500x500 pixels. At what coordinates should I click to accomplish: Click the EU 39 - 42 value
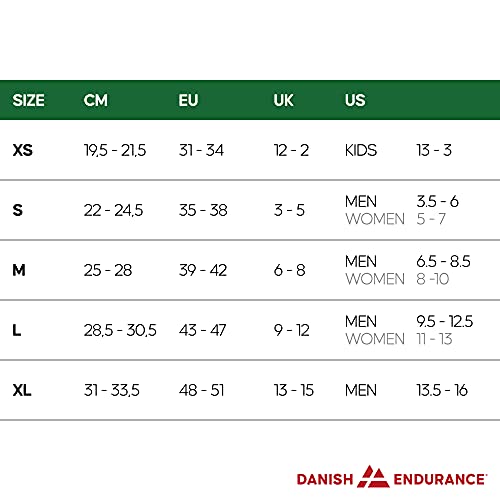pos(203,270)
